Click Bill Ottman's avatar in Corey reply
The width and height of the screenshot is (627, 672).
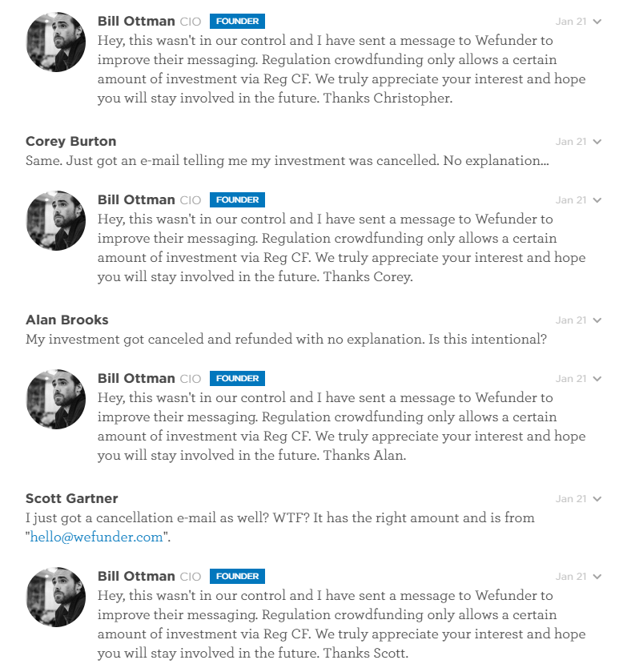coord(56,221)
